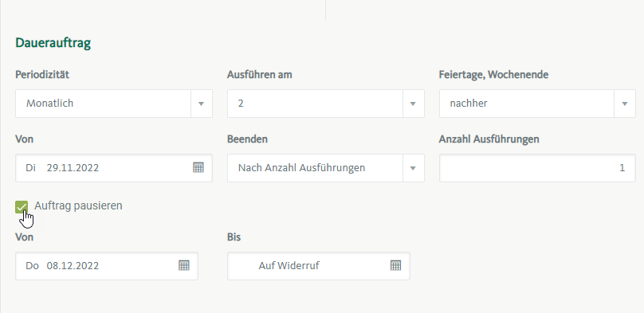The image size is (644, 313).
Task: Click the Do 08.12.2022 pause date field
Action: 107,266
